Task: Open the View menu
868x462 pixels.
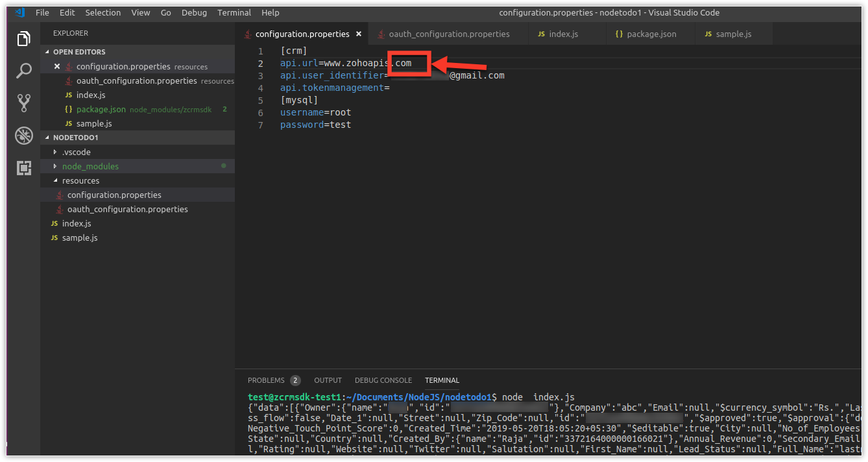Action: click(x=140, y=12)
